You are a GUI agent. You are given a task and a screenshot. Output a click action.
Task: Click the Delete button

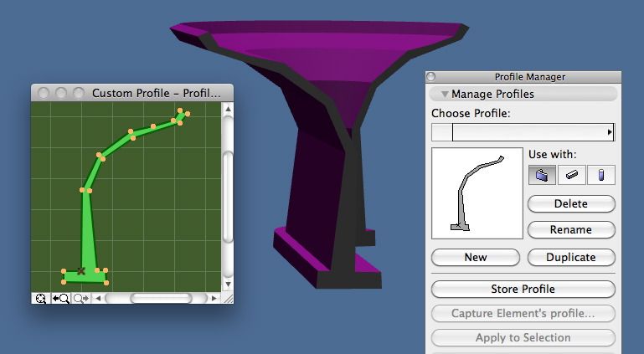(x=571, y=204)
